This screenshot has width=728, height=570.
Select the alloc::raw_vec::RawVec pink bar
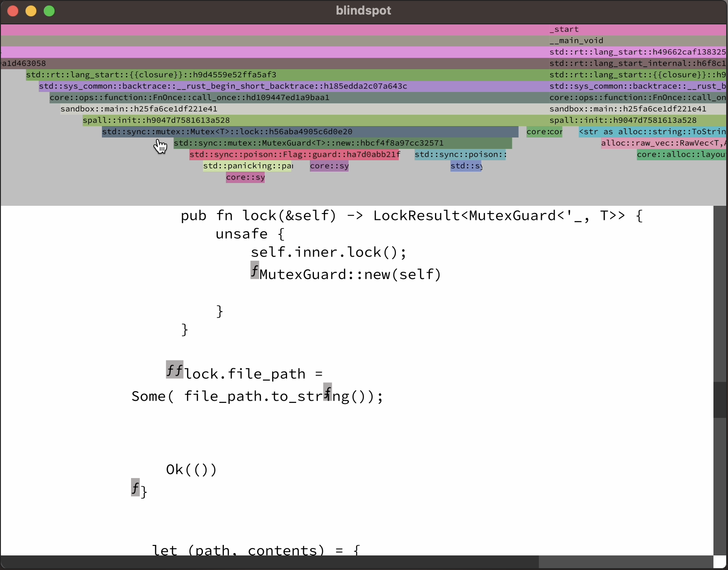(x=662, y=143)
